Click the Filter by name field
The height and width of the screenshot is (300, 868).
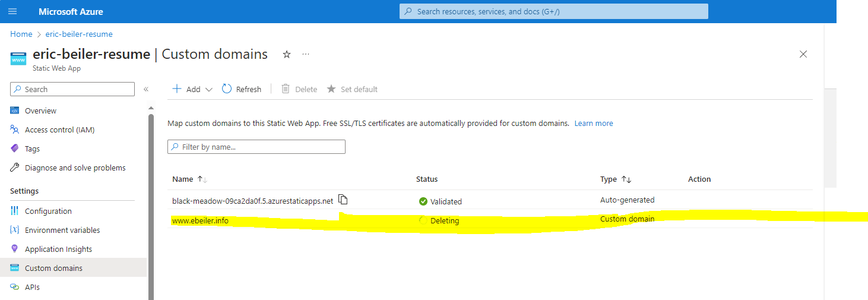click(256, 147)
